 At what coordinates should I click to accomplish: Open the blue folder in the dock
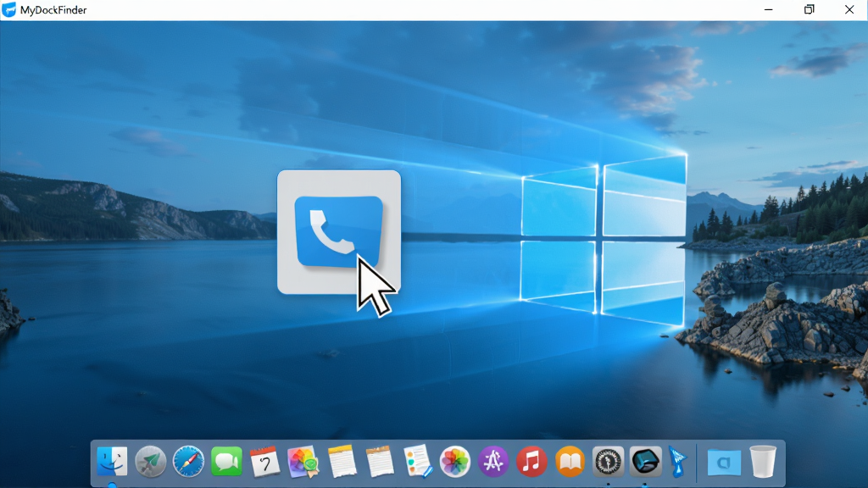[724, 462]
